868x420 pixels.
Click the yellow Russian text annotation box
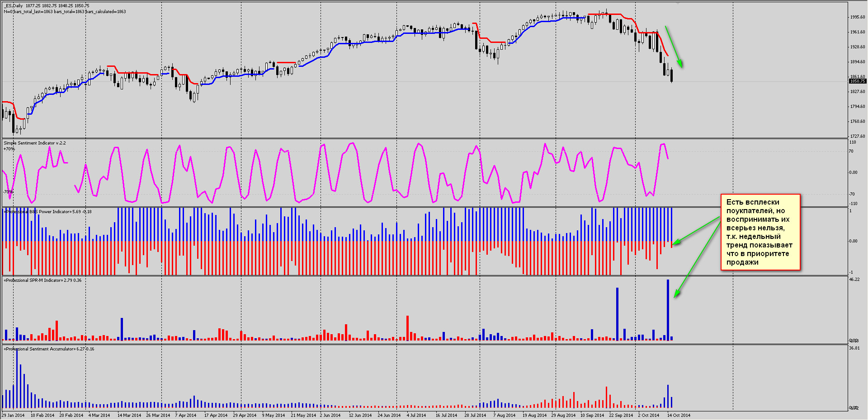760,232
